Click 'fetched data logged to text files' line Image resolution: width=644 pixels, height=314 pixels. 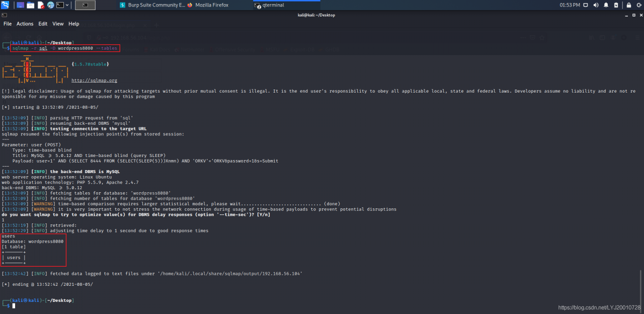coord(152,274)
